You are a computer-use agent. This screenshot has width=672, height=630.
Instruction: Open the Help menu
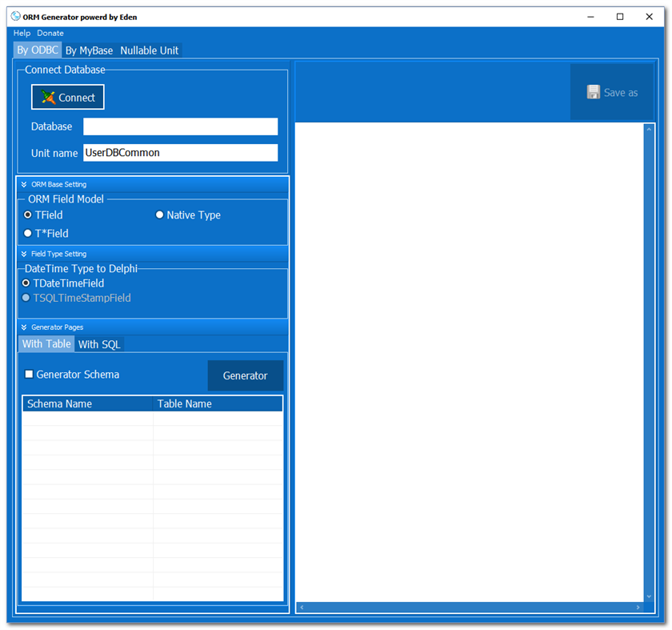pos(22,33)
